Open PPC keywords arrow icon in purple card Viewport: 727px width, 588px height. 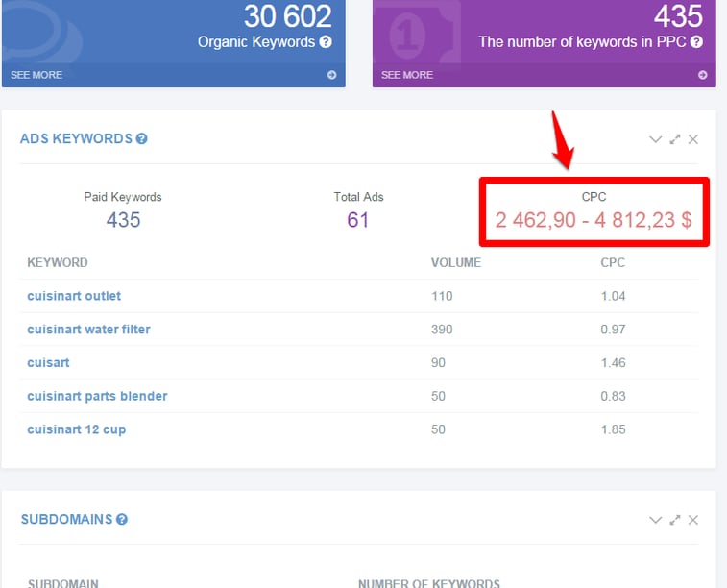(702, 75)
